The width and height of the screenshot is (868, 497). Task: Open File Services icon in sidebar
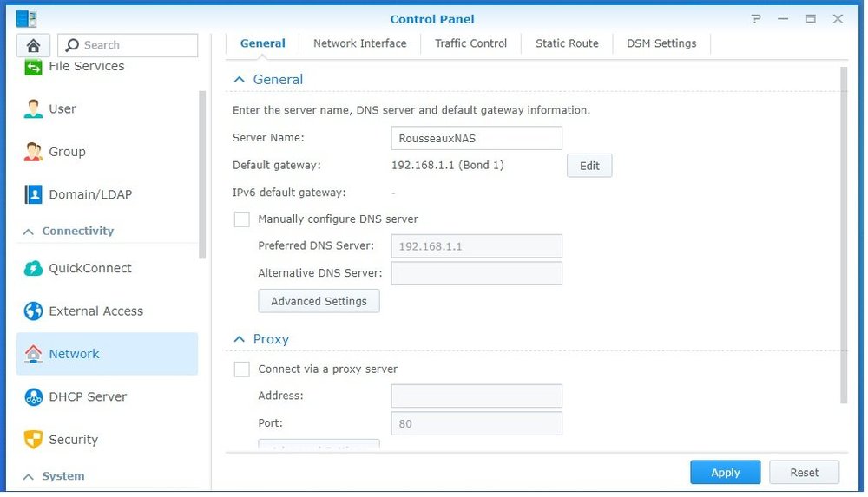33,67
